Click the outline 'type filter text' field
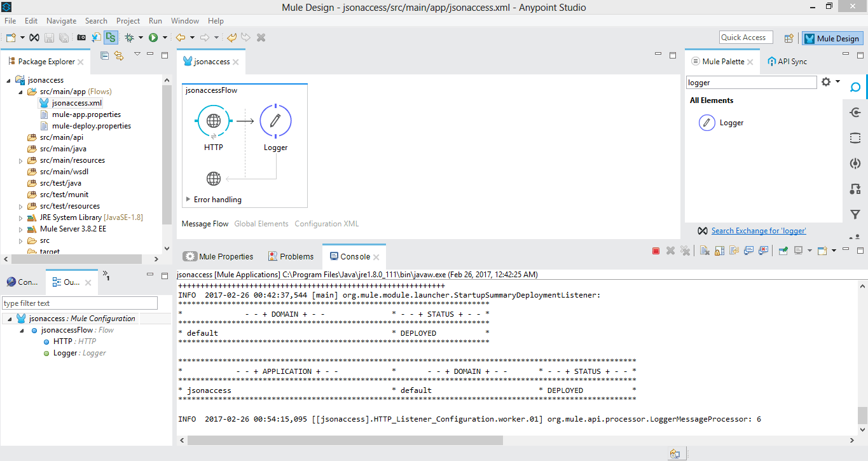This screenshot has width=868, height=461. (x=79, y=303)
